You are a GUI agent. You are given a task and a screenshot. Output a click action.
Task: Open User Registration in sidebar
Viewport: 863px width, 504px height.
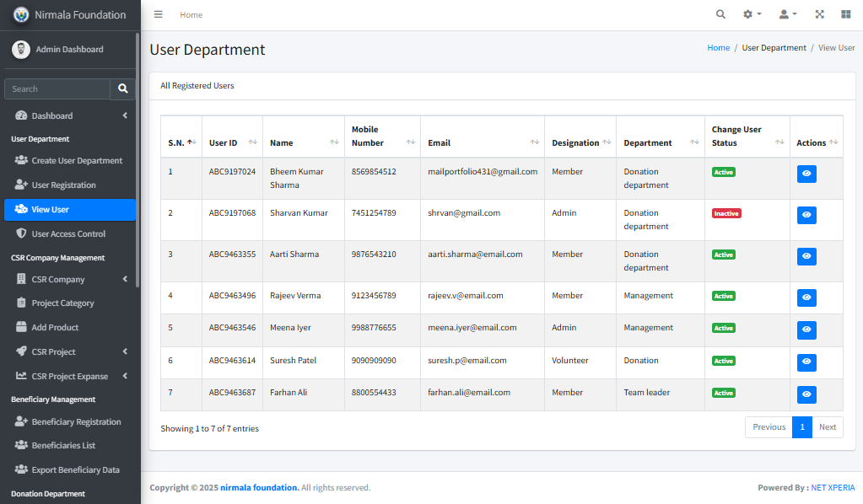pyautogui.click(x=63, y=185)
